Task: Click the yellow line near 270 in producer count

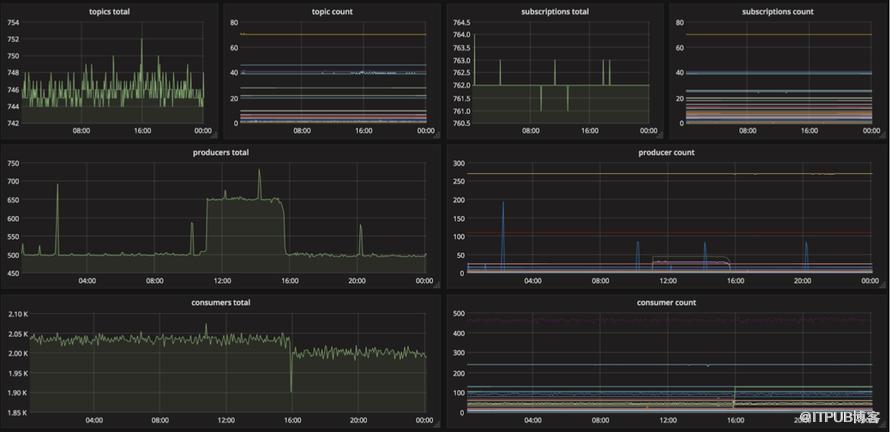Action: pyautogui.click(x=669, y=174)
